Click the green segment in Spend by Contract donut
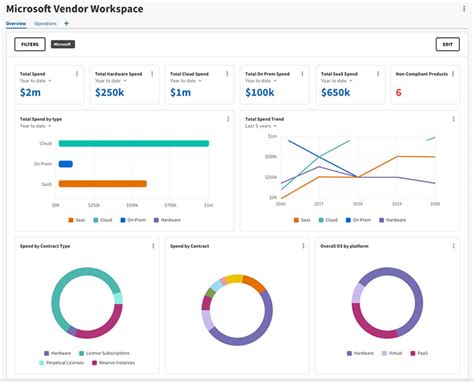This screenshot has height=382, width=474. coord(210,293)
